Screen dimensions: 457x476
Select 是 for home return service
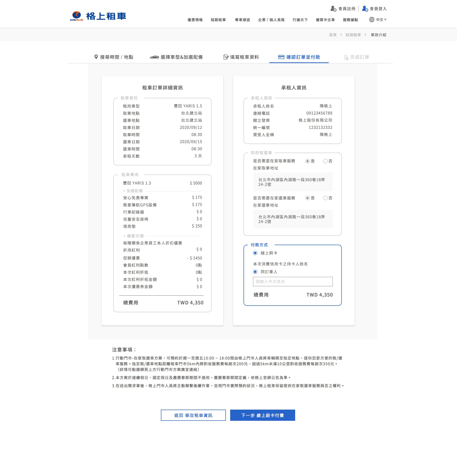(308, 198)
